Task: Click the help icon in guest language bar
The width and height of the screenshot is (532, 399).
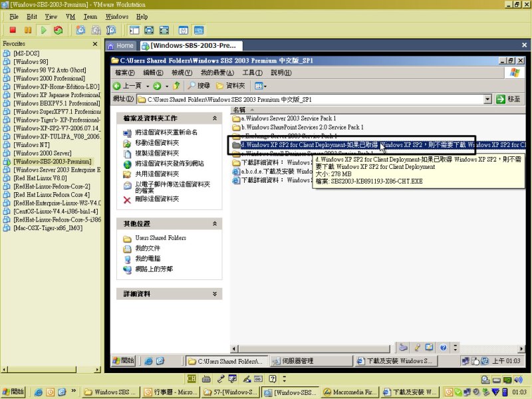Action: pos(443,347)
